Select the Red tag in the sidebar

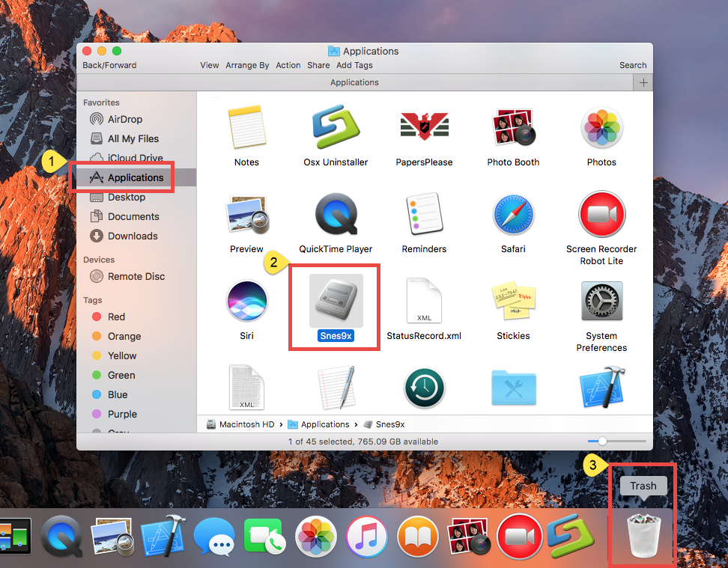tap(119, 317)
